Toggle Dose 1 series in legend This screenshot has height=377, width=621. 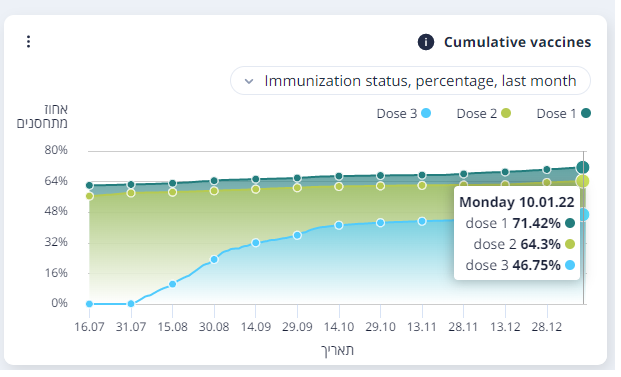(564, 114)
